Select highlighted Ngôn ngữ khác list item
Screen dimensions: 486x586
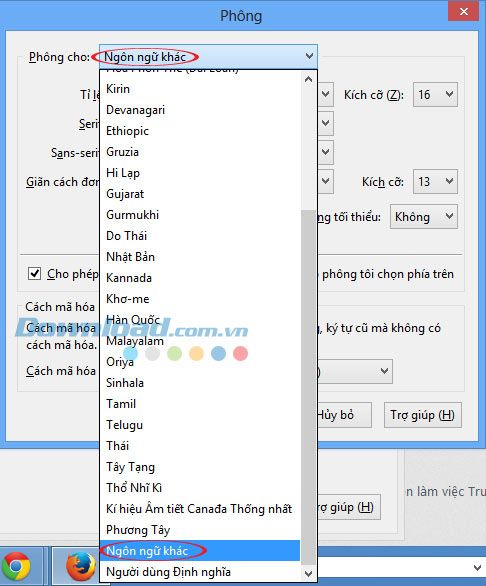click(x=200, y=550)
